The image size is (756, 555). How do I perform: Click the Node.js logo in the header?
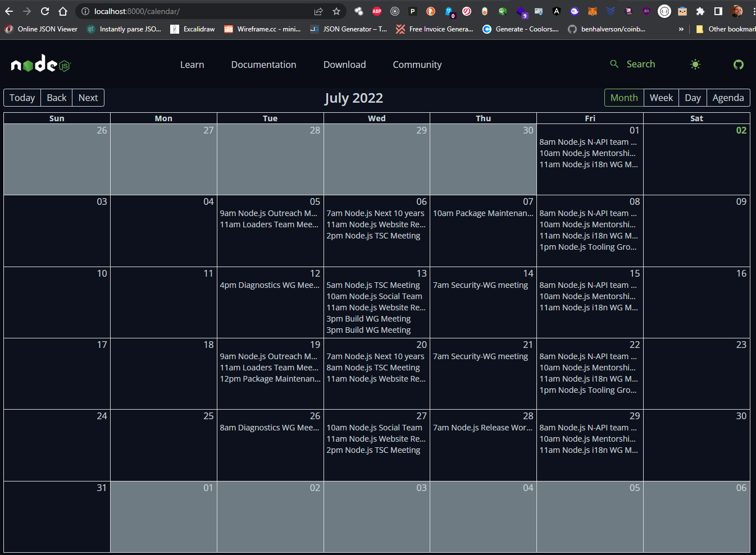(x=39, y=63)
